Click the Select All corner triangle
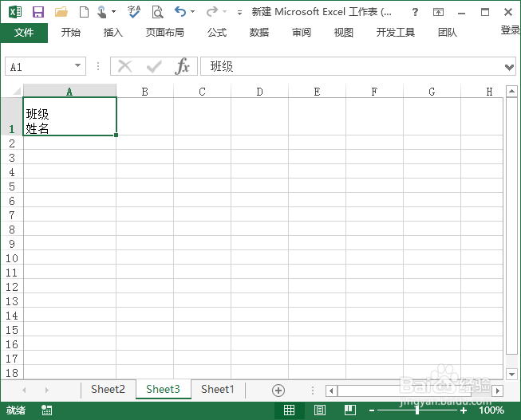The height and width of the screenshot is (420, 521). point(17,91)
